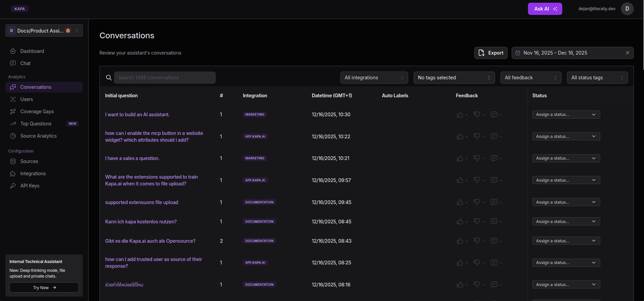Open comment icon on the 08:16 conversation row
The image size is (644, 301).
click(x=494, y=284)
